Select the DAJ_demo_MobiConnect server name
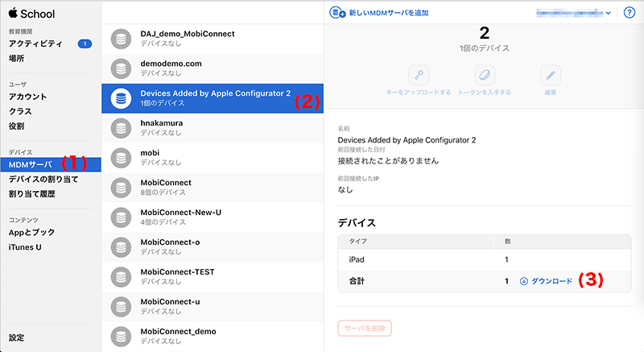 (x=188, y=34)
